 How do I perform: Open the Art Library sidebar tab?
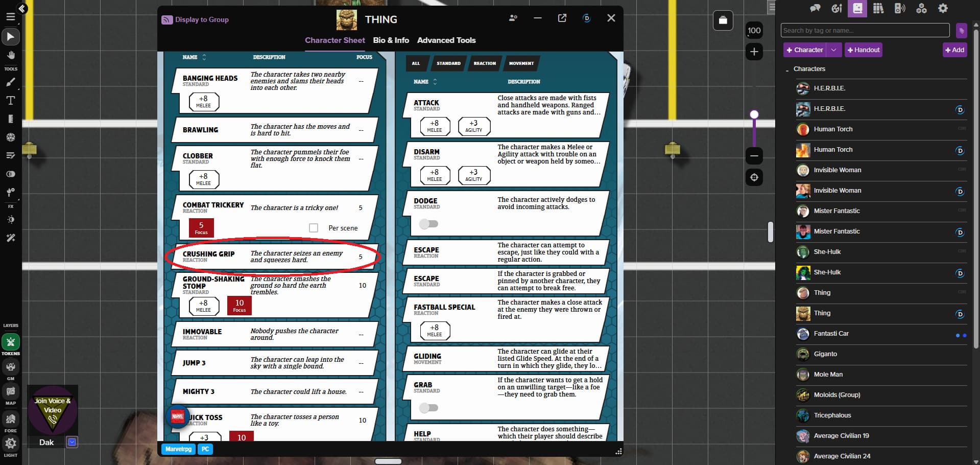coord(836,8)
